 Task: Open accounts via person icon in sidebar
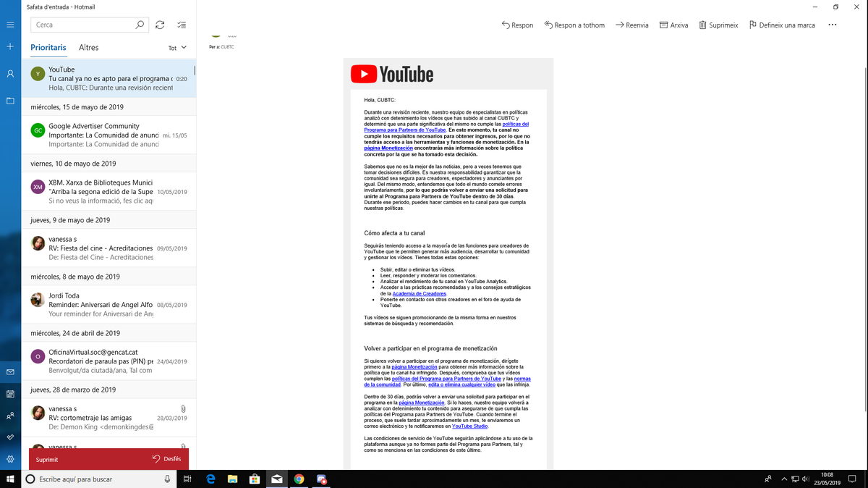10,74
